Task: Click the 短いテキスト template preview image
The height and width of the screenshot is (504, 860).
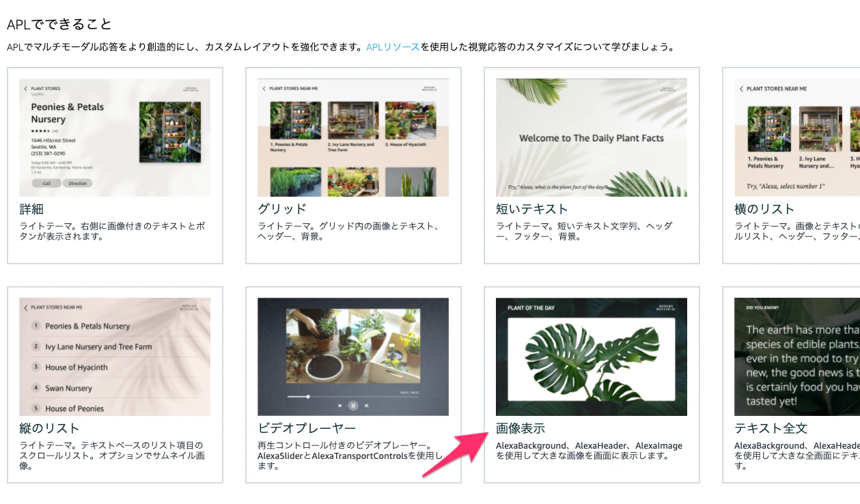Action: point(592,138)
